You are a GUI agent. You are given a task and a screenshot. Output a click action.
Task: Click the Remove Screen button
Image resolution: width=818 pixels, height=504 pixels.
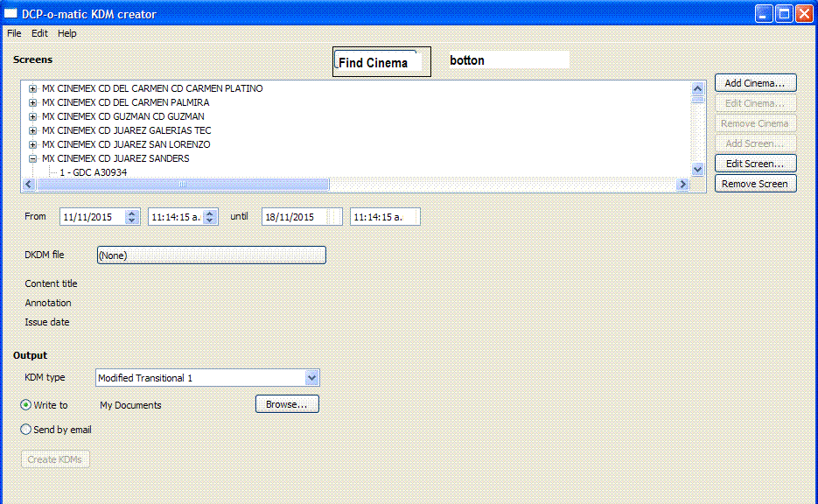[x=755, y=184]
